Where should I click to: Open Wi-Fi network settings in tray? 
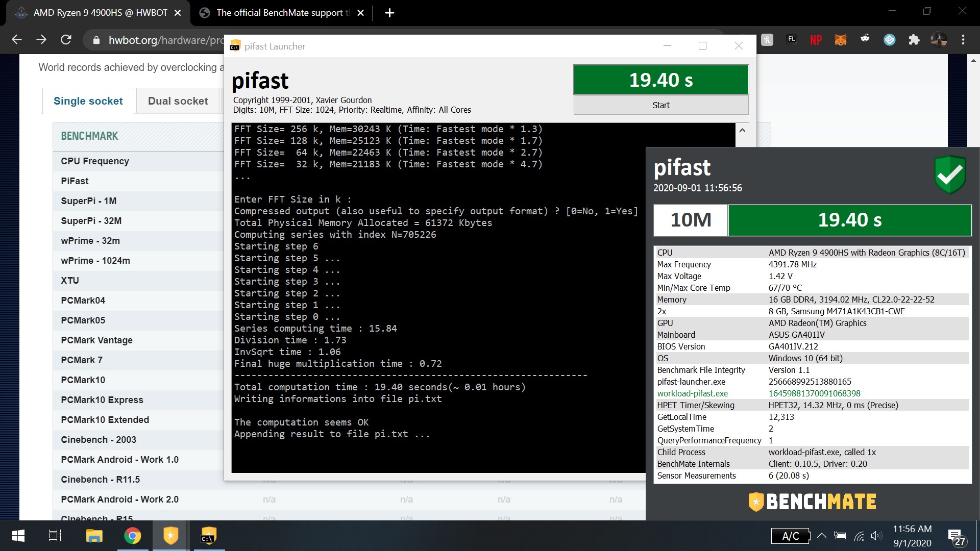coord(859,536)
